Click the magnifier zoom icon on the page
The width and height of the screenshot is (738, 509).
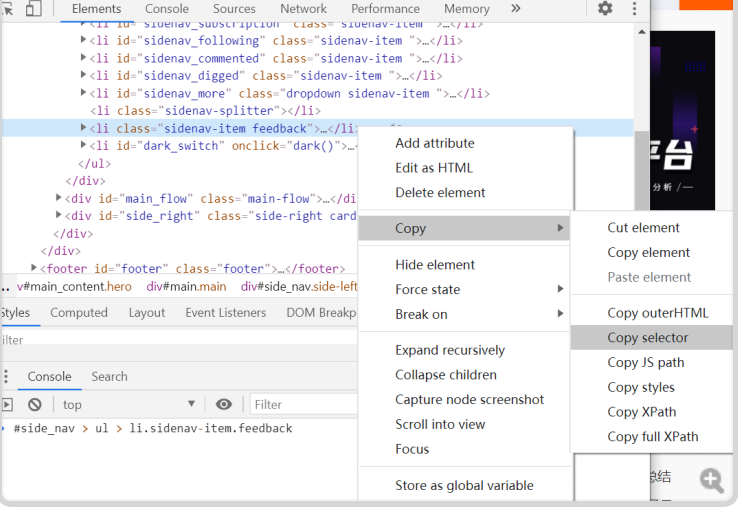click(711, 480)
